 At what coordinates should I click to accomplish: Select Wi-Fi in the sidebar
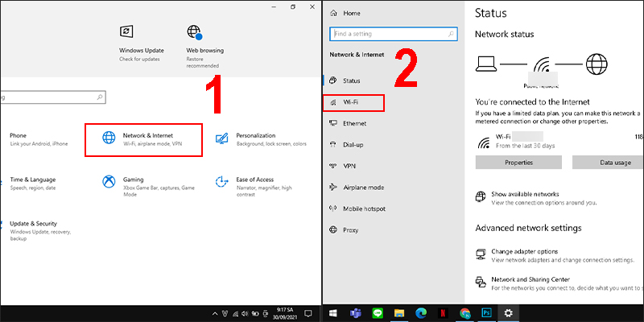(x=353, y=103)
